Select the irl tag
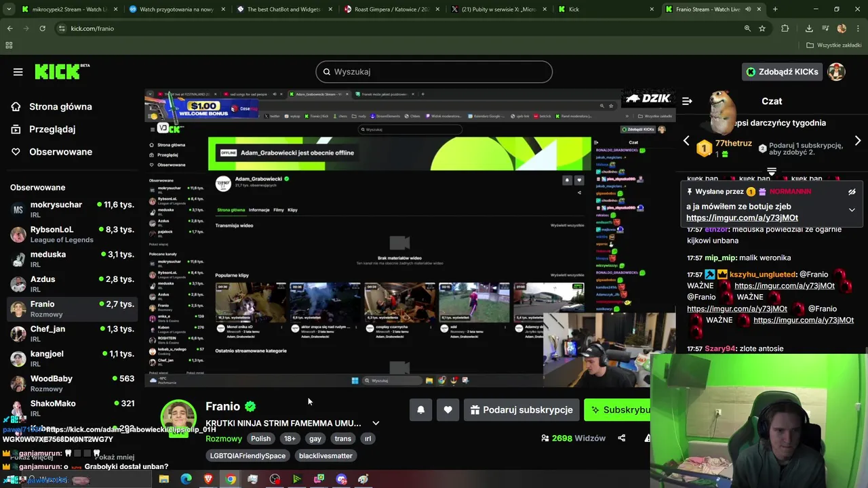 [368, 439]
